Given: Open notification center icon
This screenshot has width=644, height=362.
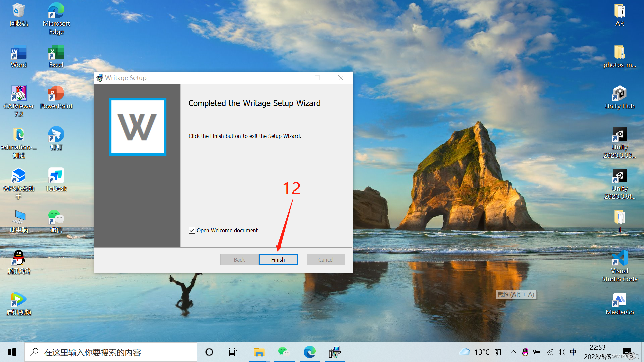Looking at the screenshot, I should tap(627, 351).
